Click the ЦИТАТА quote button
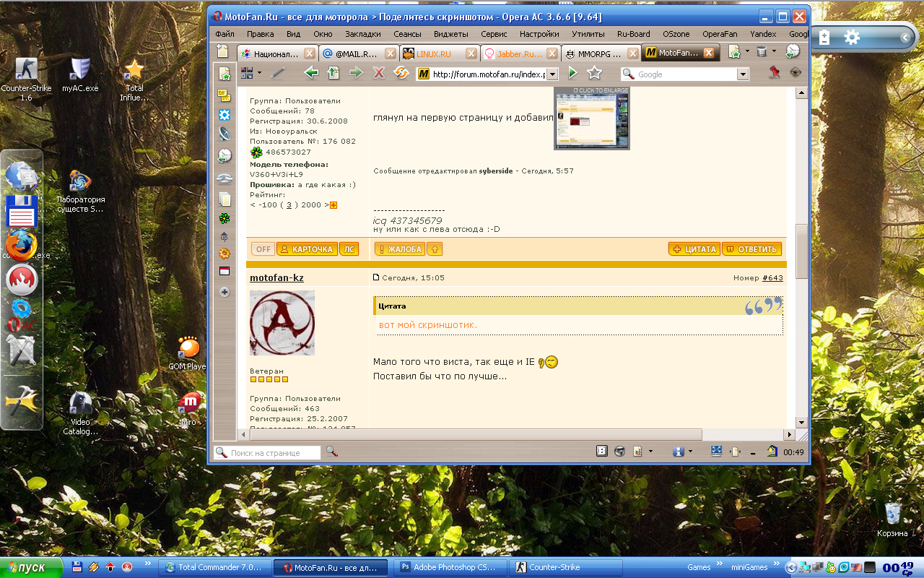Screen dimensions: 924x578 pos(694,249)
